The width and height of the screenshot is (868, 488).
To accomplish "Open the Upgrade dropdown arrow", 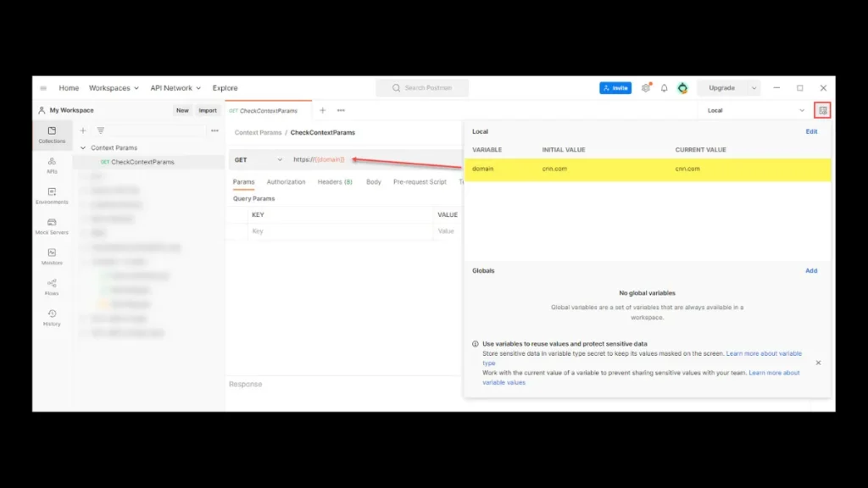I will [754, 87].
